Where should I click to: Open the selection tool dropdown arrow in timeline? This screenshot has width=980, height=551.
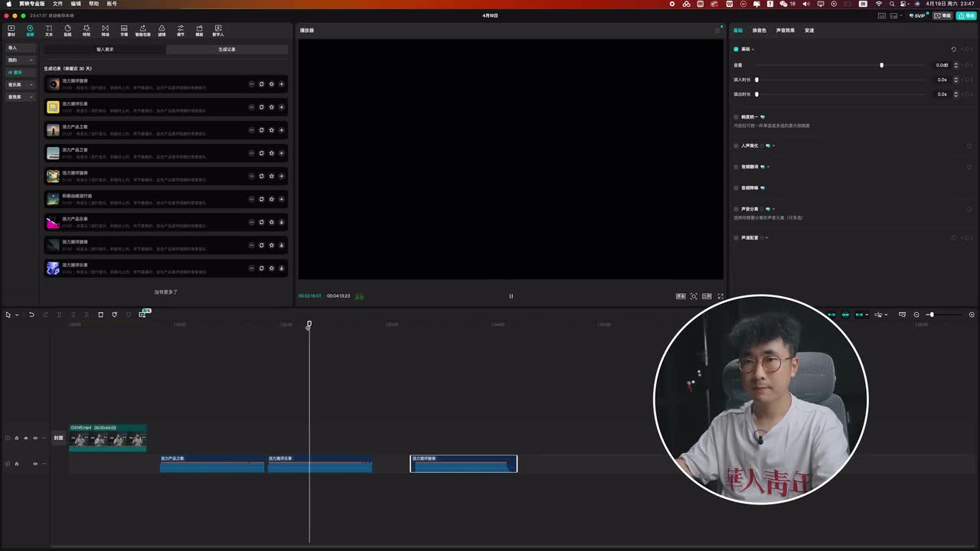pyautogui.click(x=17, y=315)
